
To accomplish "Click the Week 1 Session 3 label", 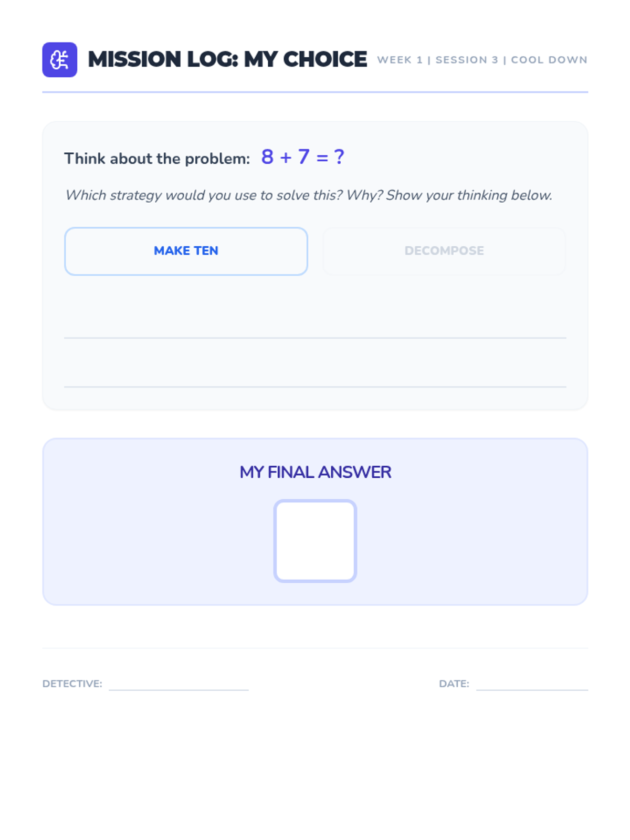I will (x=437, y=60).
